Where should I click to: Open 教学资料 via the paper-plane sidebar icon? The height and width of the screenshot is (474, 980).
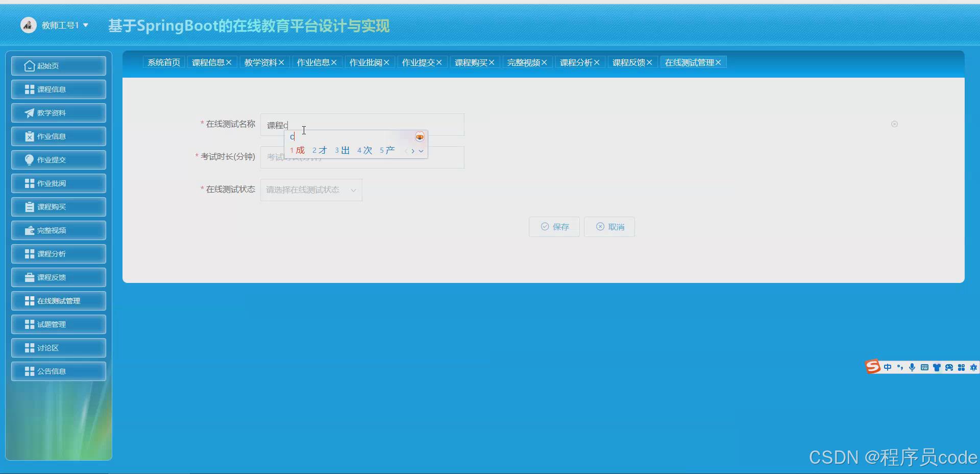click(29, 113)
